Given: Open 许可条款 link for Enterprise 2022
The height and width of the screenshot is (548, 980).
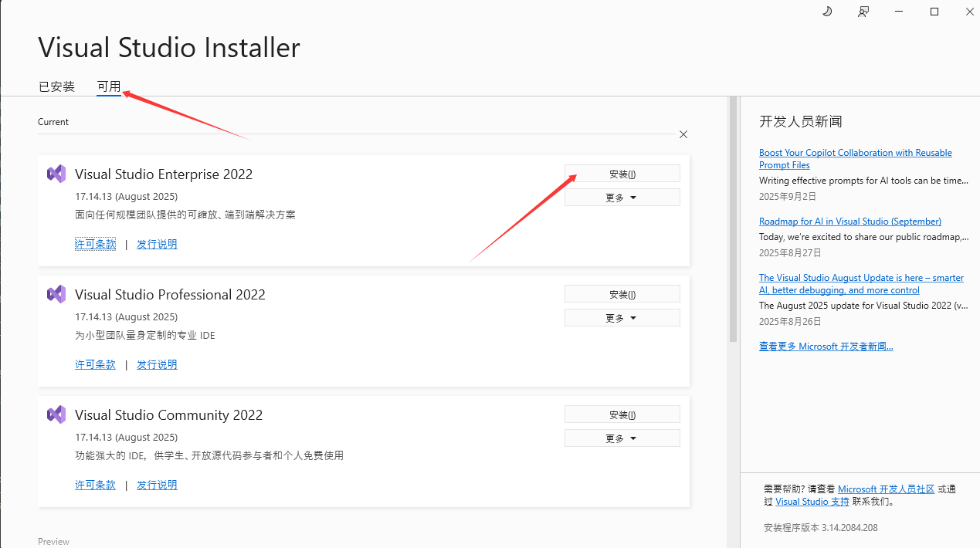Looking at the screenshot, I should (95, 244).
